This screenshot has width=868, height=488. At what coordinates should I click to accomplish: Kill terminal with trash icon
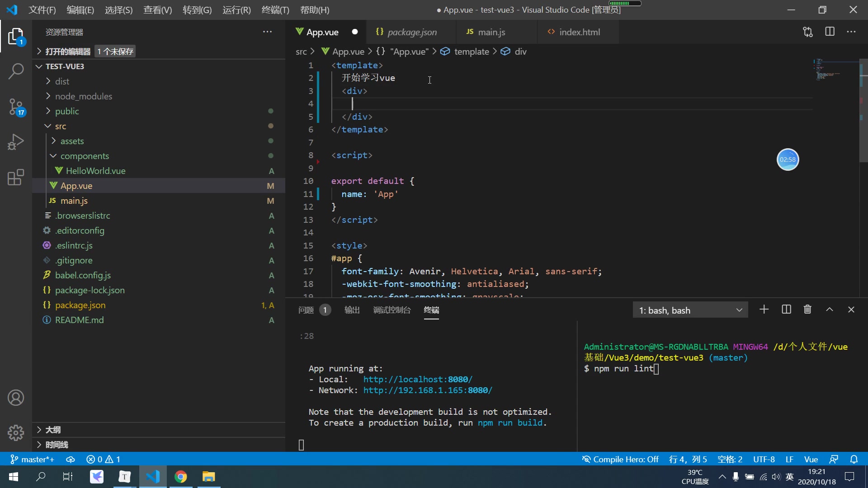tap(807, 310)
